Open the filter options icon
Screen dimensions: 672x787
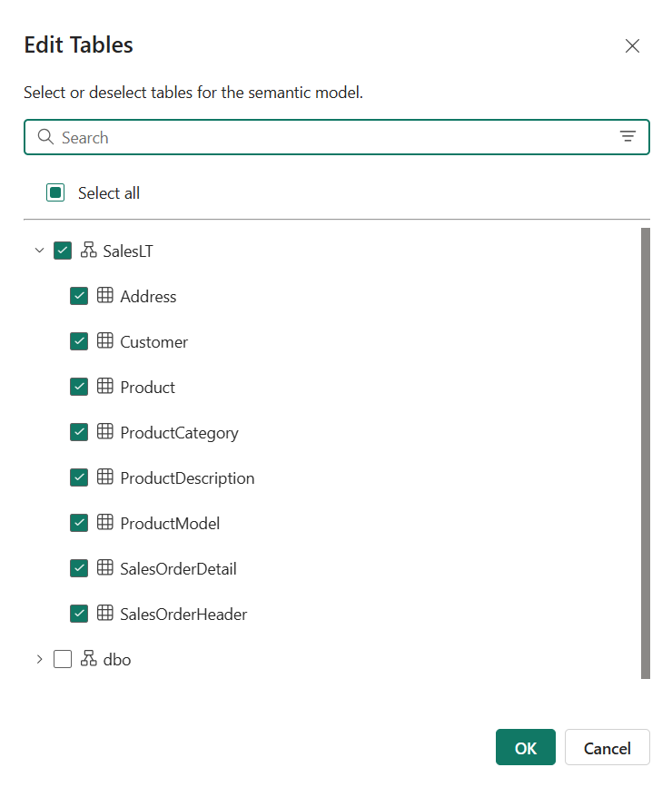[628, 137]
